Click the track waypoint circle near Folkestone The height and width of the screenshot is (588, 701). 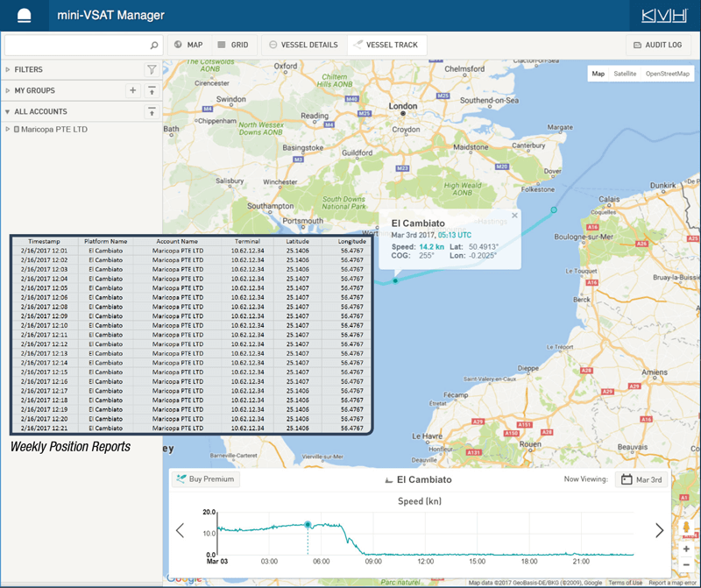coord(554,209)
